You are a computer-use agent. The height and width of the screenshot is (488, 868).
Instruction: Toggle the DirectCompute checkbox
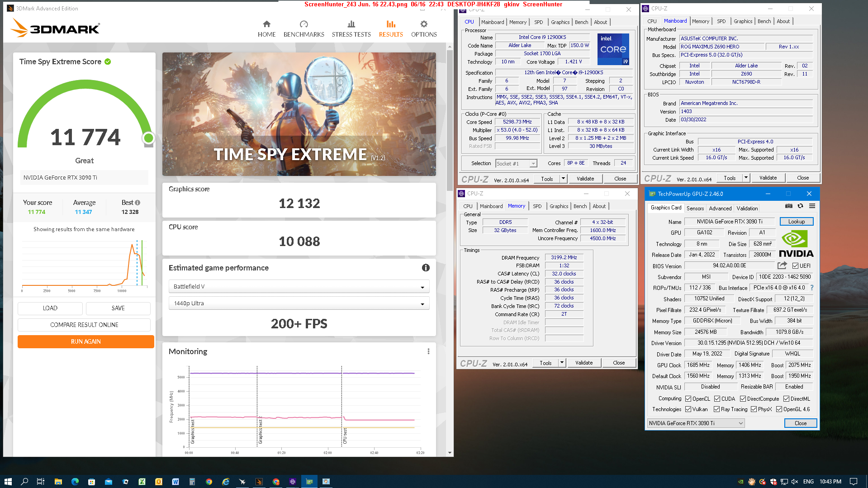tap(743, 399)
